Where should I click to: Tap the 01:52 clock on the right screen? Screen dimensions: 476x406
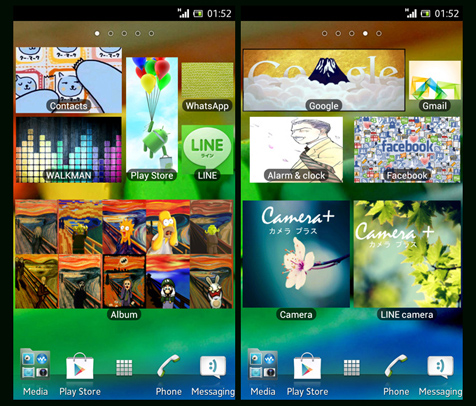point(447,14)
